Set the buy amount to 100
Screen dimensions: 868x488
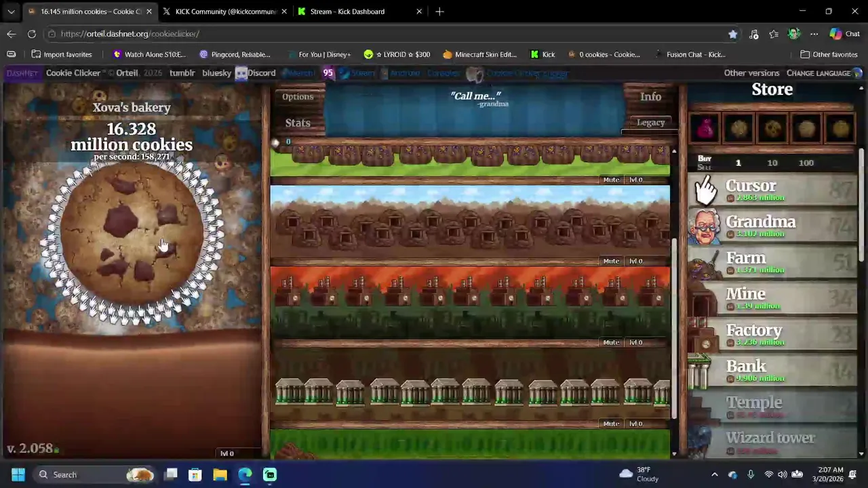pyautogui.click(x=806, y=163)
